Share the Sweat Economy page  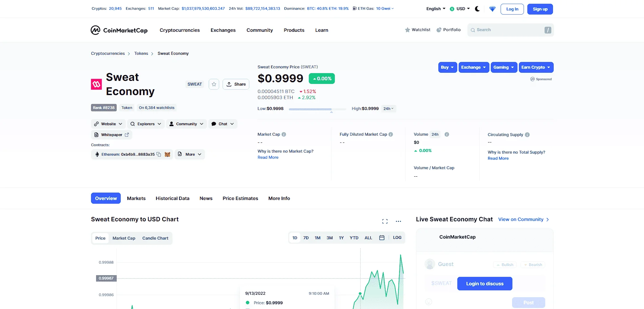pos(236,84)
